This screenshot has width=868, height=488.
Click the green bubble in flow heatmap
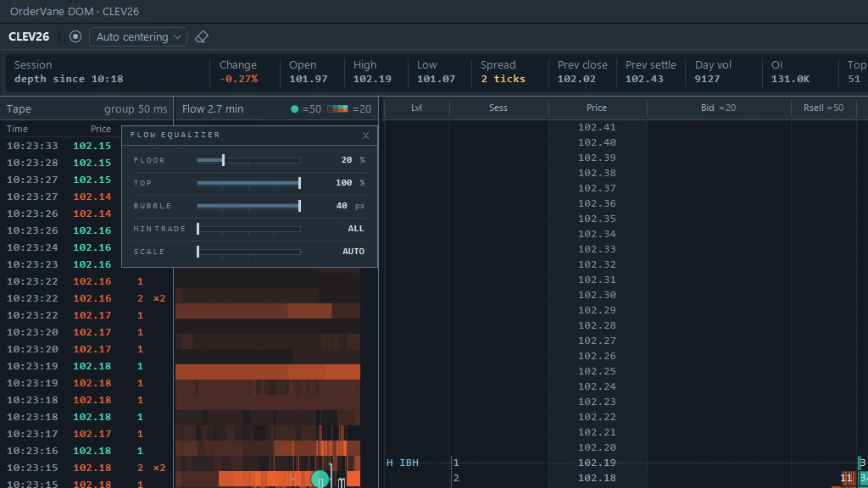pyautogui.click(x=320, y=480)
